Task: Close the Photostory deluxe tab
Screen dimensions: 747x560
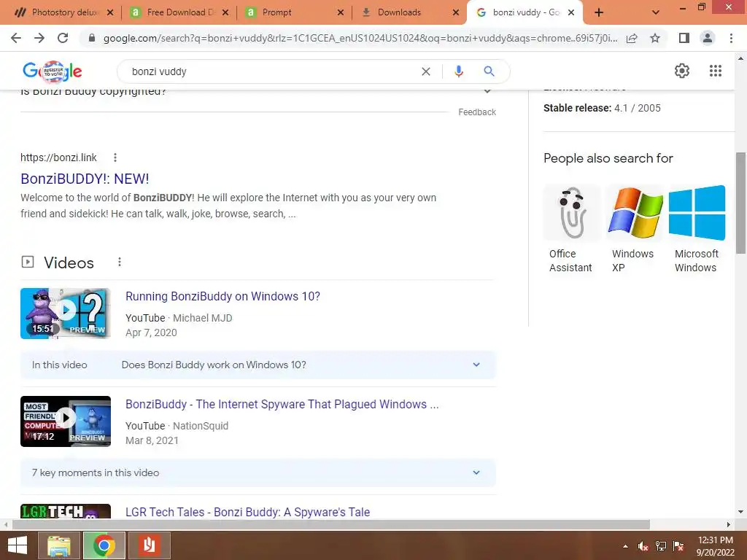Action: 110,12
